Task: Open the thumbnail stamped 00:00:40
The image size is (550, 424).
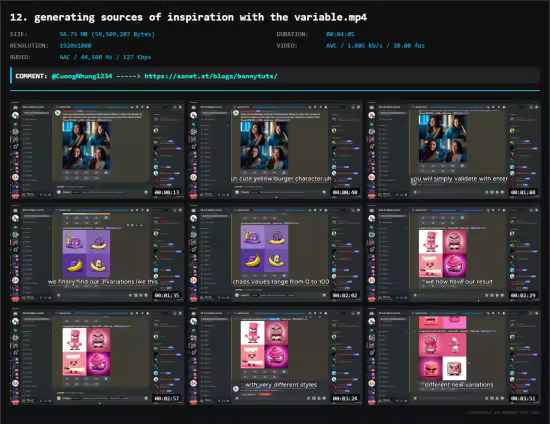Action: coord(275,150)
